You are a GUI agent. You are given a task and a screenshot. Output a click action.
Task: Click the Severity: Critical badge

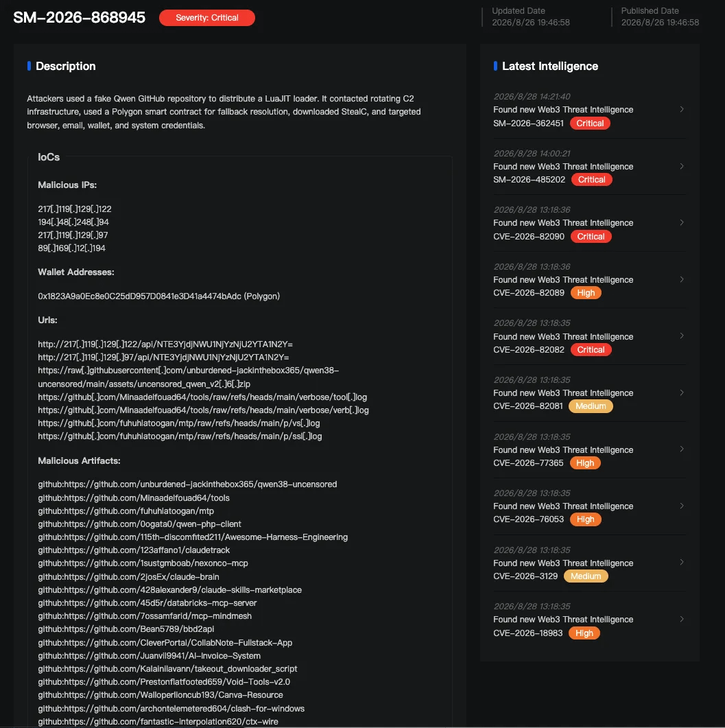pyautogui.click(x=207, y=18)
